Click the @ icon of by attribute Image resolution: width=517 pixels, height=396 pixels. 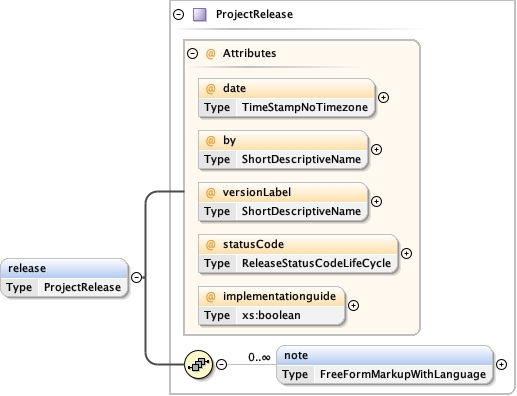tap(210, 141)
